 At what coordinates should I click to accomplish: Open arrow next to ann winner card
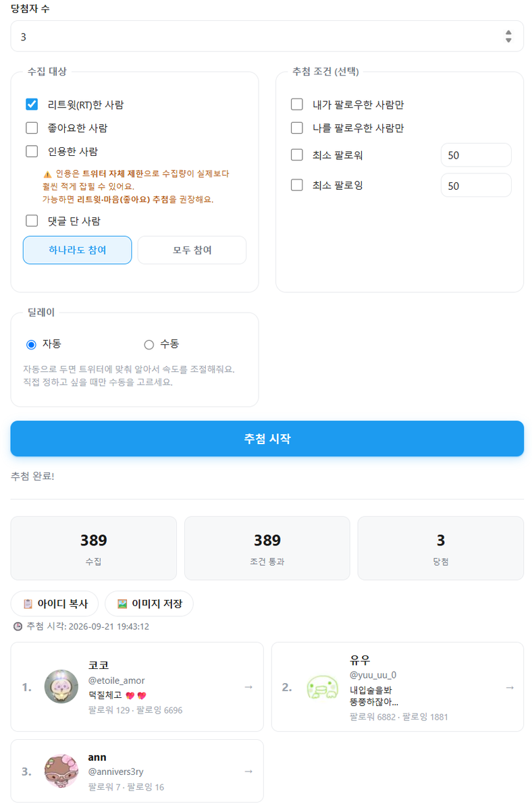[248, 771]
